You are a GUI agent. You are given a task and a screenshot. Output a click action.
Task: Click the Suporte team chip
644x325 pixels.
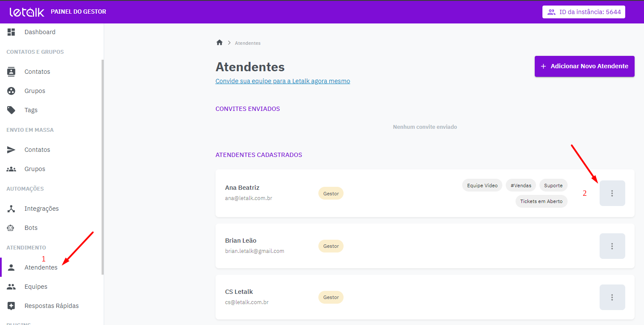click(x=553, y=186)
